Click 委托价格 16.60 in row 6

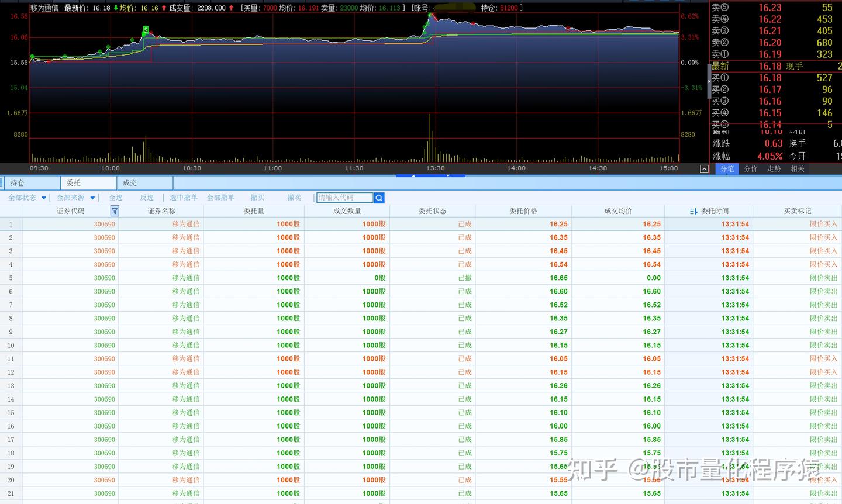pos(558,291)
